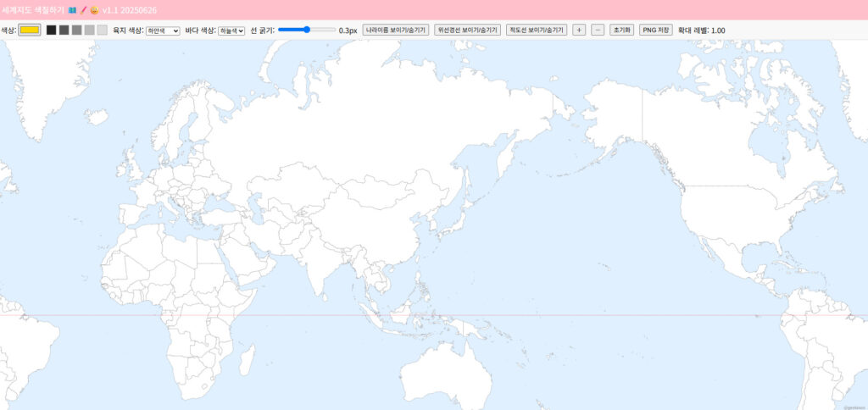Open the yellow 색상 color picker
The width and height of the screenshot is (868, 410).
point(30,30)
